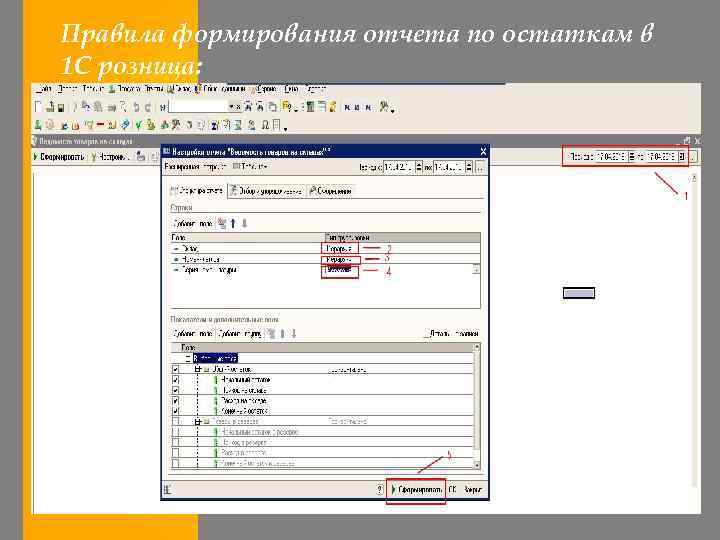Open the Сервис menu
The image size is (720, 540).
pyautogui.click(x=266, y=89)
